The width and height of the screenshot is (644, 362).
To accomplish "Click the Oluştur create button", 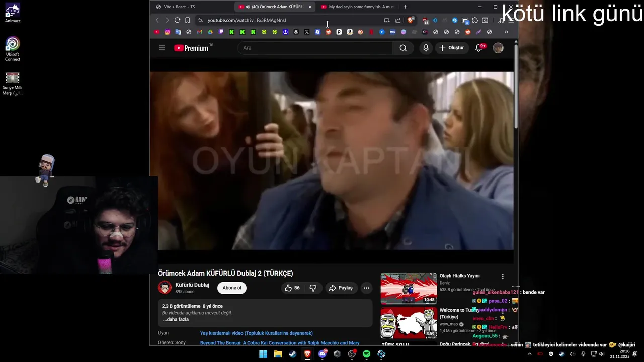I will coord(451,48).
